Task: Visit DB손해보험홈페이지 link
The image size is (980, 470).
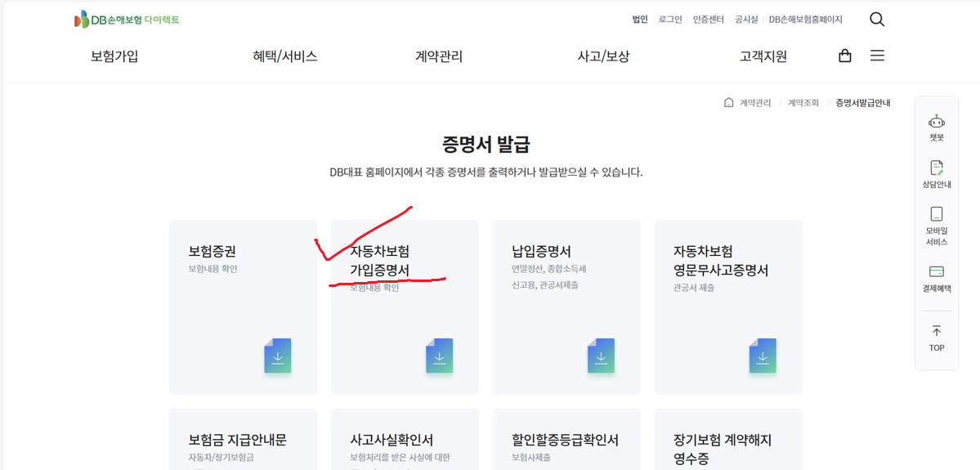Action: (x=805, y=20)
